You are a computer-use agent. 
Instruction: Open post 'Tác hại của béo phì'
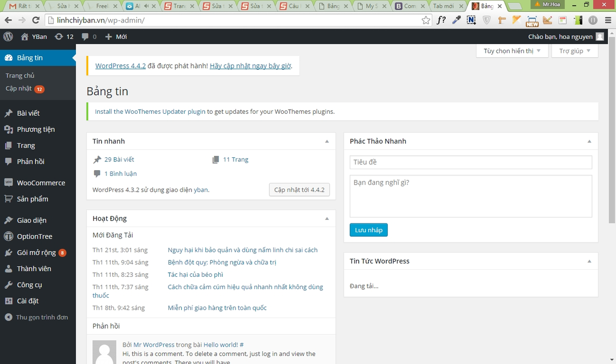[x=196, y=275]
